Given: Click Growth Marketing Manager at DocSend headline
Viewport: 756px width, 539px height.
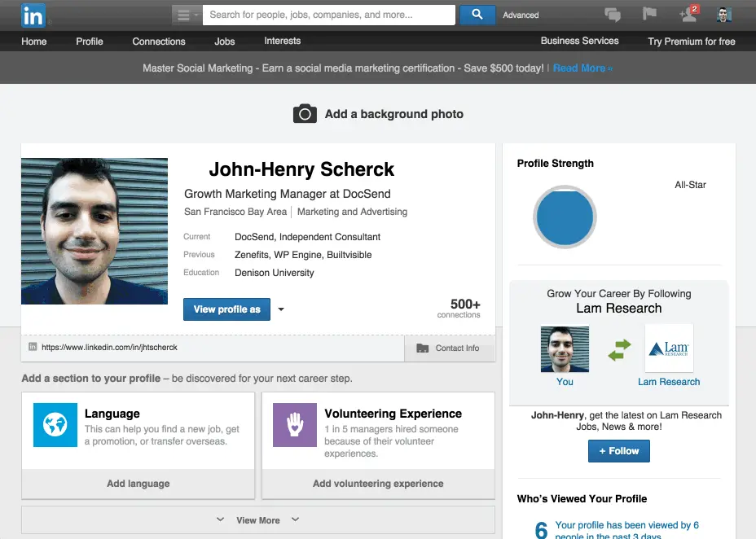Looking at the screenshot, I should [288, 194].
